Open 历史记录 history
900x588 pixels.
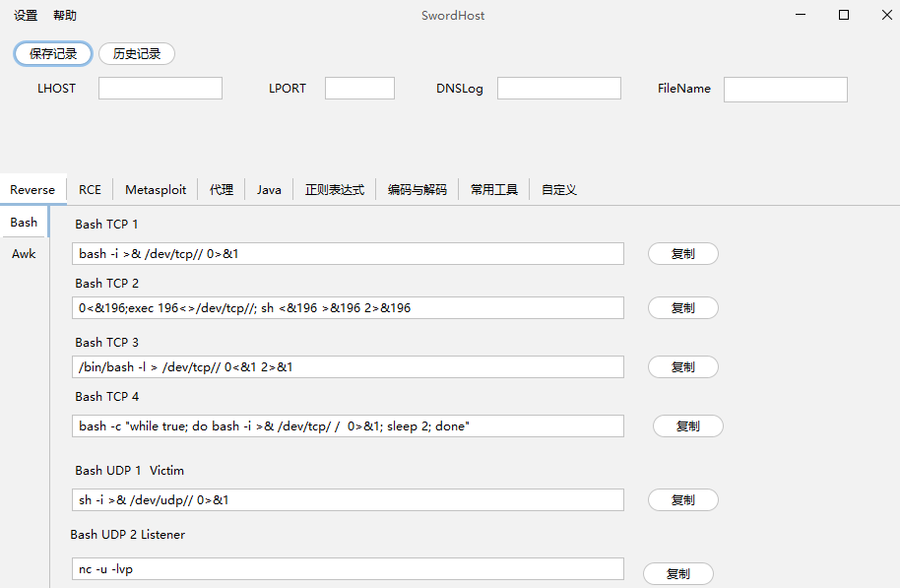137,54
